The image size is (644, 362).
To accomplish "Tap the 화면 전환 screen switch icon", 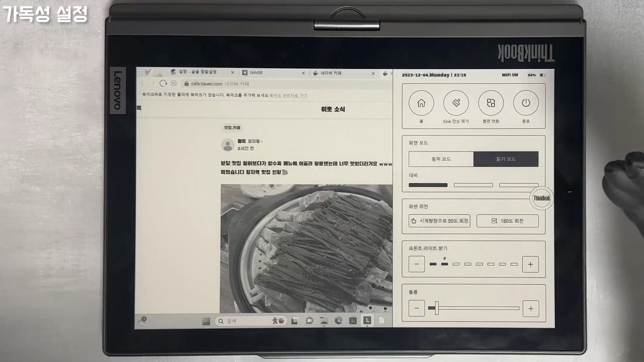I will click(491, 103).
